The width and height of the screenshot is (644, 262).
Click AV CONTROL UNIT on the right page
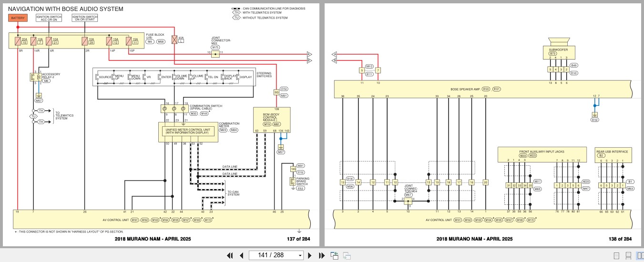(439, 220)
